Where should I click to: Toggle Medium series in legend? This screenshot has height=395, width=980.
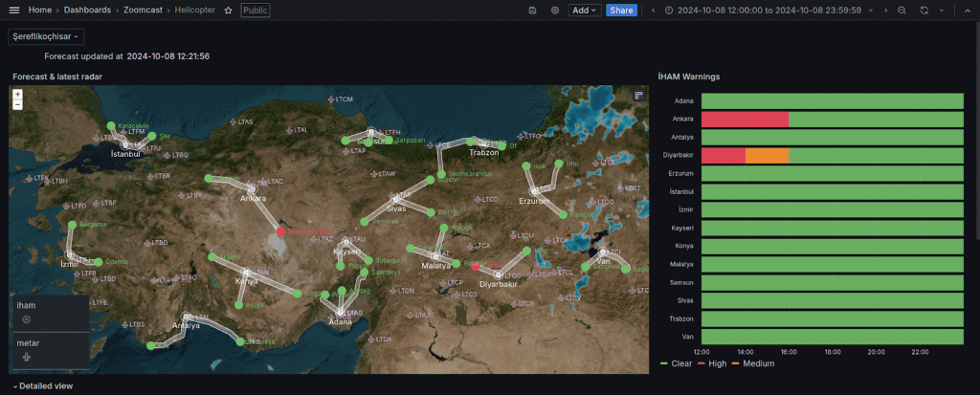point(756,363)
